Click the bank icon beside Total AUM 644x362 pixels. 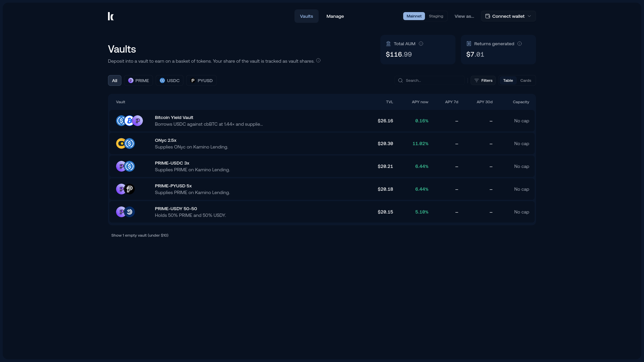point(388,44)
